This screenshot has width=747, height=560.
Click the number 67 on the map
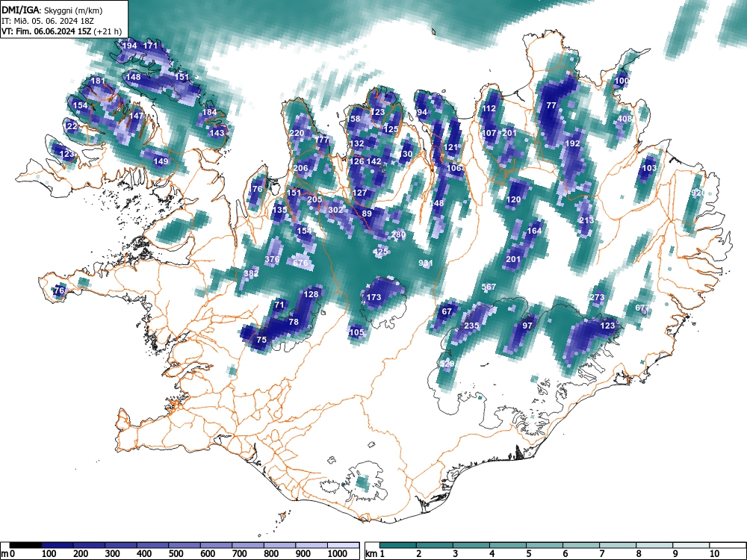pyautogui.click(x=447, y=311)
